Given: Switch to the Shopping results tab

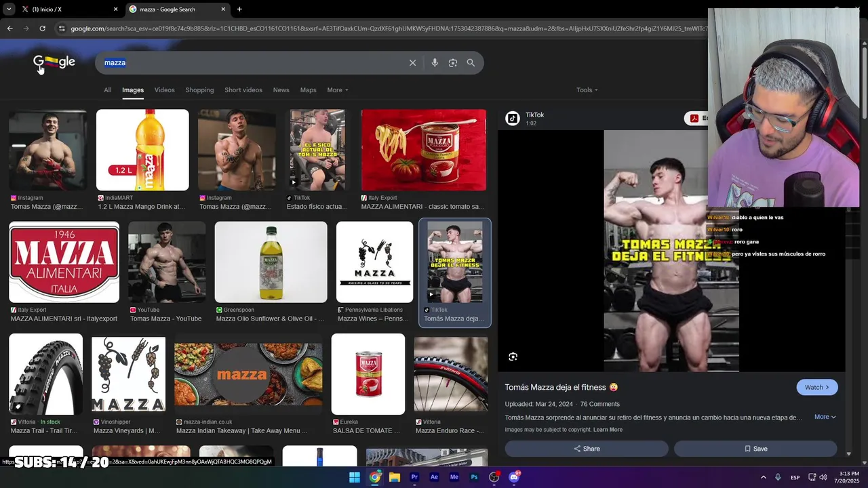Looking at the screenshot, I should 199,89.
